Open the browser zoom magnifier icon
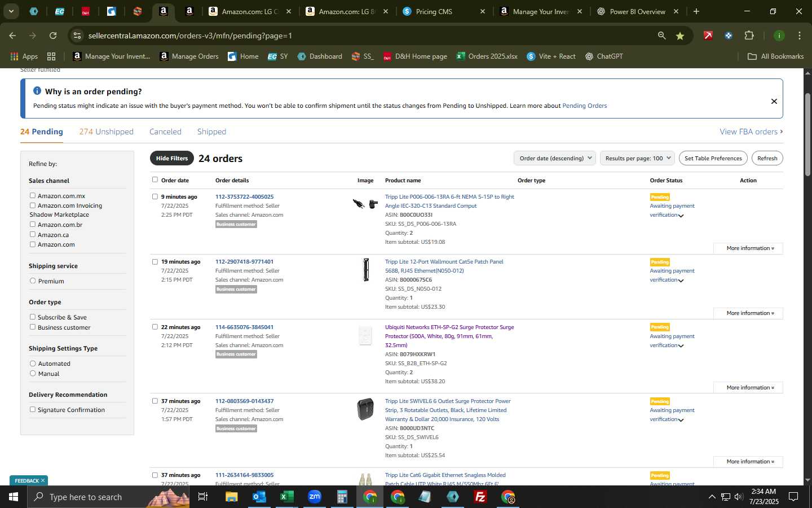 (x=661, y=36)
